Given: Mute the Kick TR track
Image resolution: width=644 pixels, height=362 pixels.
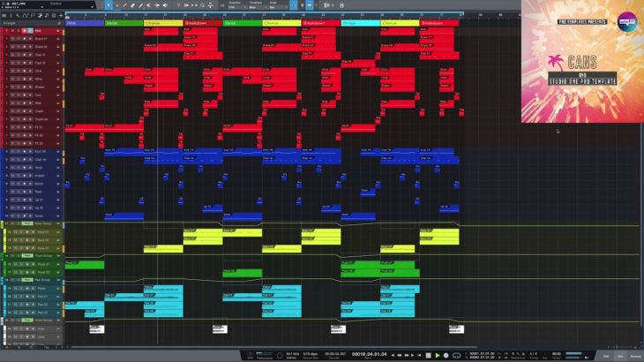Looking at the screenshot, I should pos(12,151).
